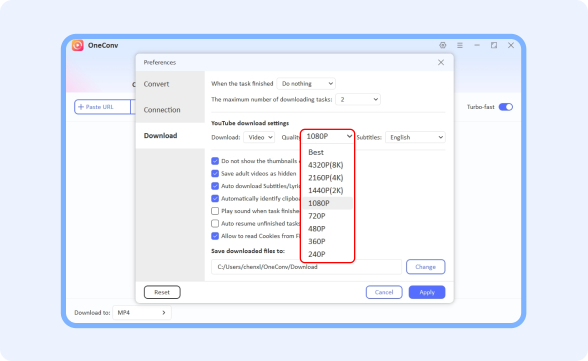Open settings gear icon in title bar

442,45
